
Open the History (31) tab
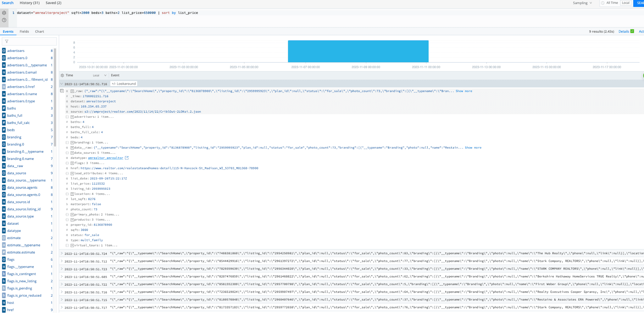point(30,3)
